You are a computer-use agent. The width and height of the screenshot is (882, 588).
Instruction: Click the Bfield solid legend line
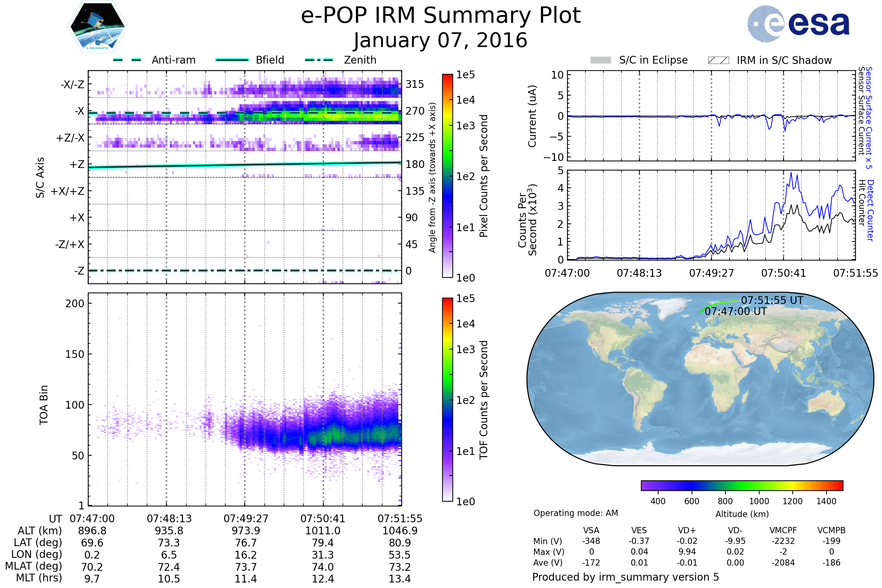[232, 60]
